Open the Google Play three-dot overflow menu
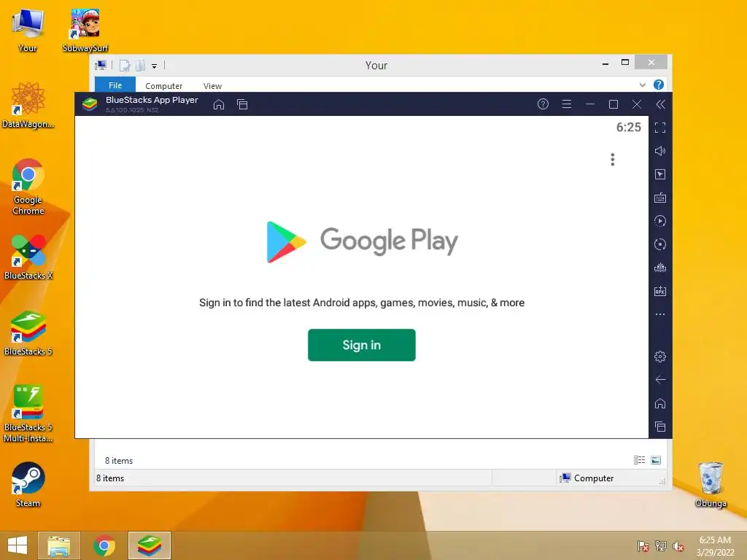Screen dimensions: 747x560 click(x=613, y=160)
